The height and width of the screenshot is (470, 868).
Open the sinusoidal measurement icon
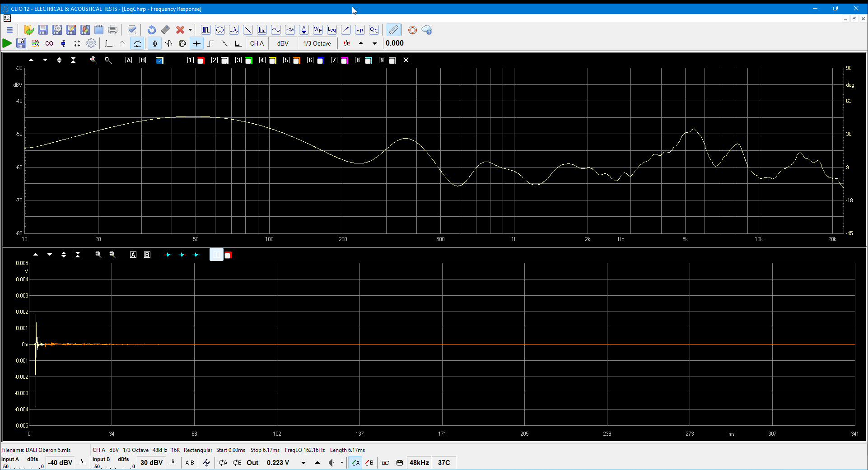tap(276, 30)
